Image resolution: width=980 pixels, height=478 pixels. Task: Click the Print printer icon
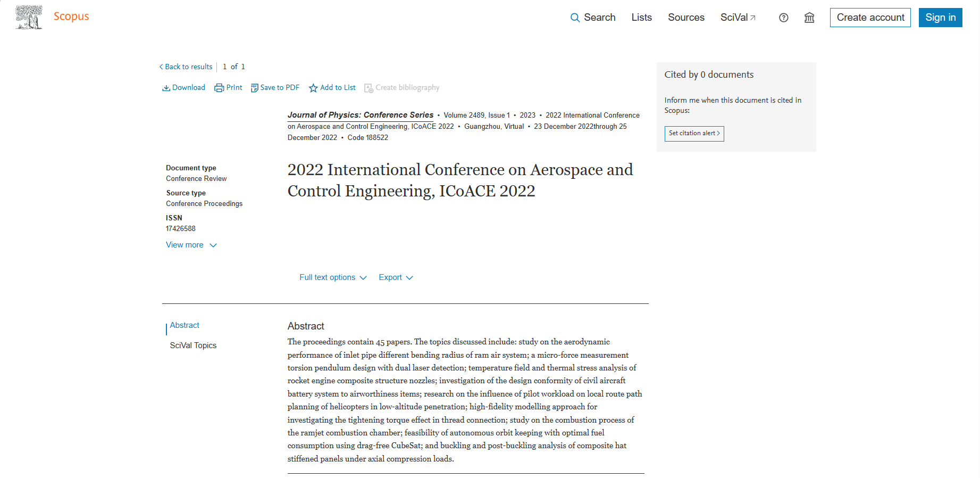tap(219, 88)
